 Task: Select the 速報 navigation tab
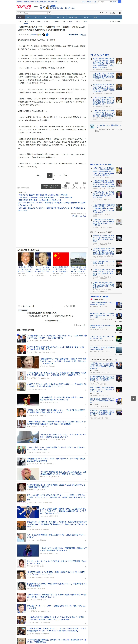pos(28,17)
